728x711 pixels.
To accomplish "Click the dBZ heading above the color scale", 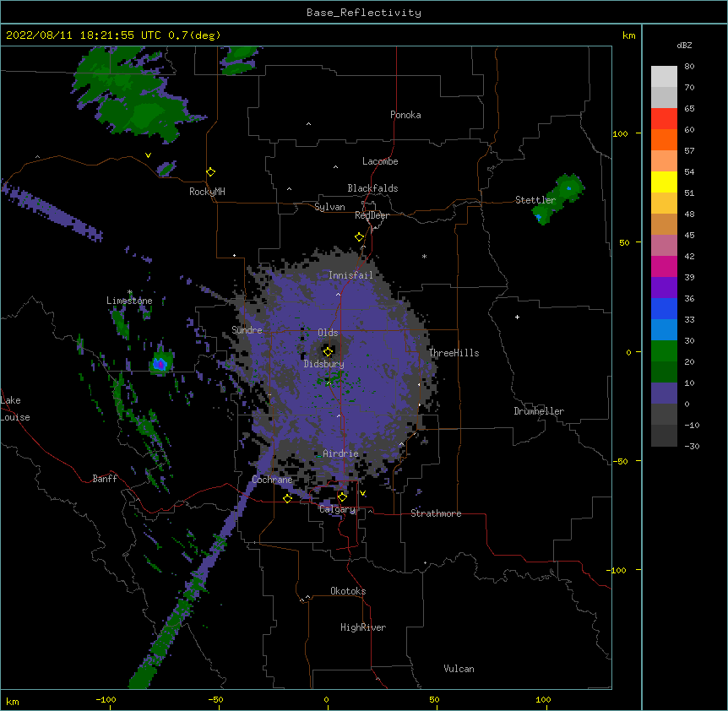I will (x=684, y=46).
